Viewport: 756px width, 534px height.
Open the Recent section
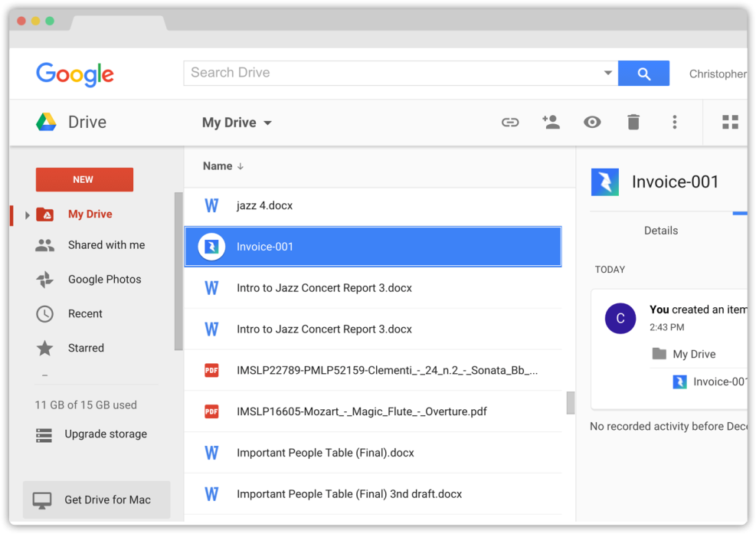tap(83, 313)
